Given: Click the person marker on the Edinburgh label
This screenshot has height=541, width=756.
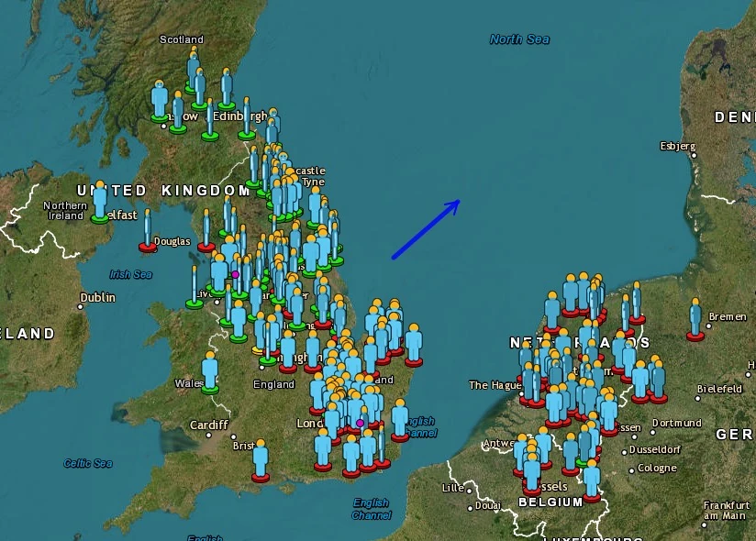Looking at the screenshot, I should coord(247,118).
